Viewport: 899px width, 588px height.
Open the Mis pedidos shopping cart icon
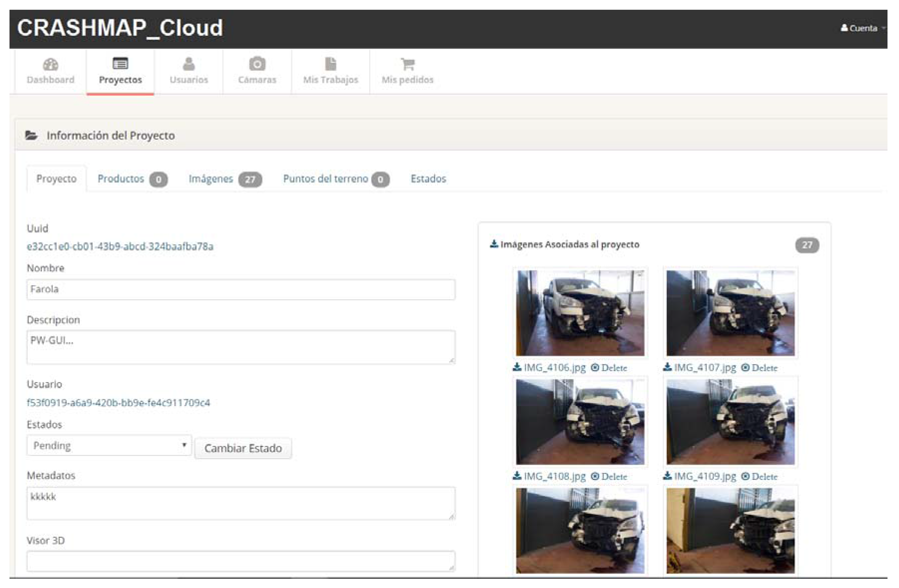coord(407,64)
